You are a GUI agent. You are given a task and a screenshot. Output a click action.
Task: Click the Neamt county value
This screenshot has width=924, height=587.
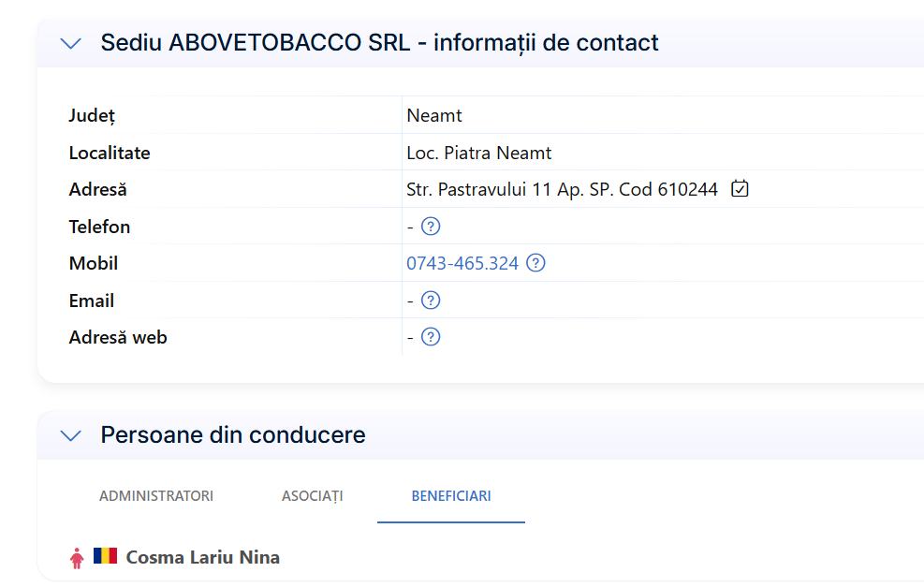point(434,115)
